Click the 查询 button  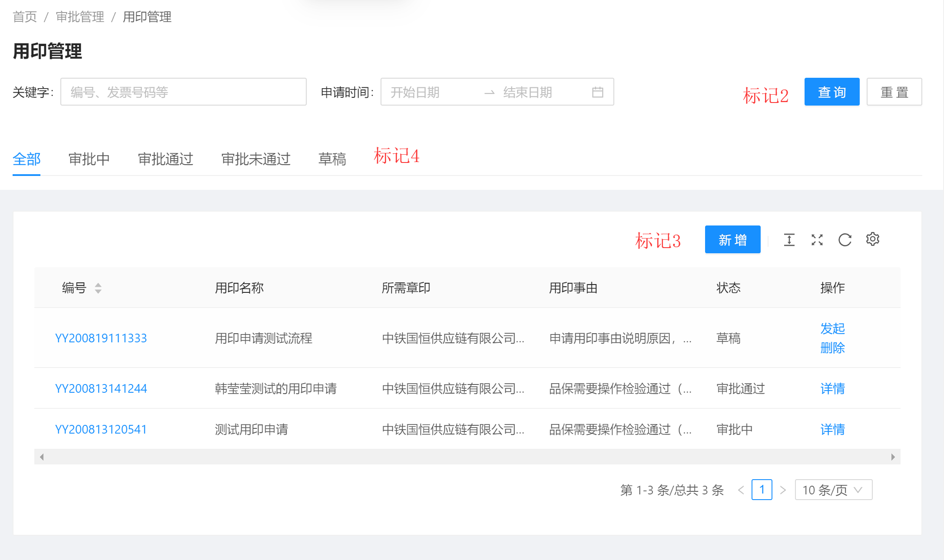tap(831, 92)
